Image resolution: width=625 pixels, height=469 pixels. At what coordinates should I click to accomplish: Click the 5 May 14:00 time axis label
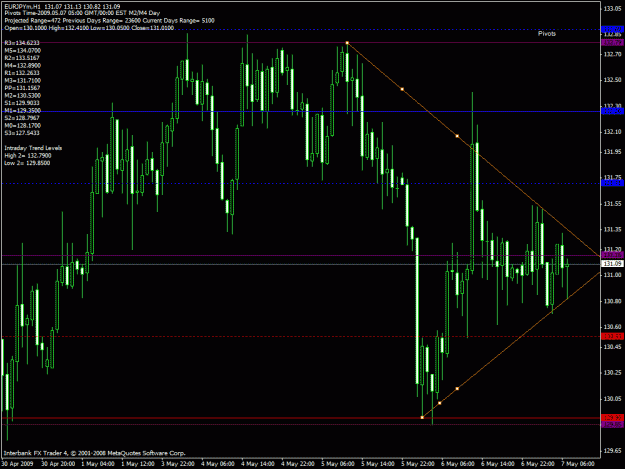378,464
